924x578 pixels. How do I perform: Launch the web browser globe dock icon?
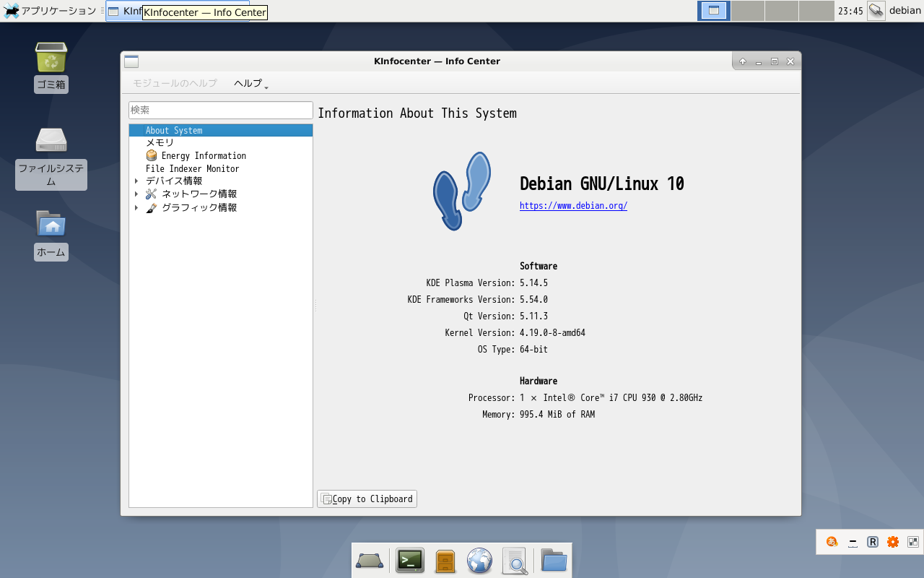pyautogui.click(x=479, y=561)
